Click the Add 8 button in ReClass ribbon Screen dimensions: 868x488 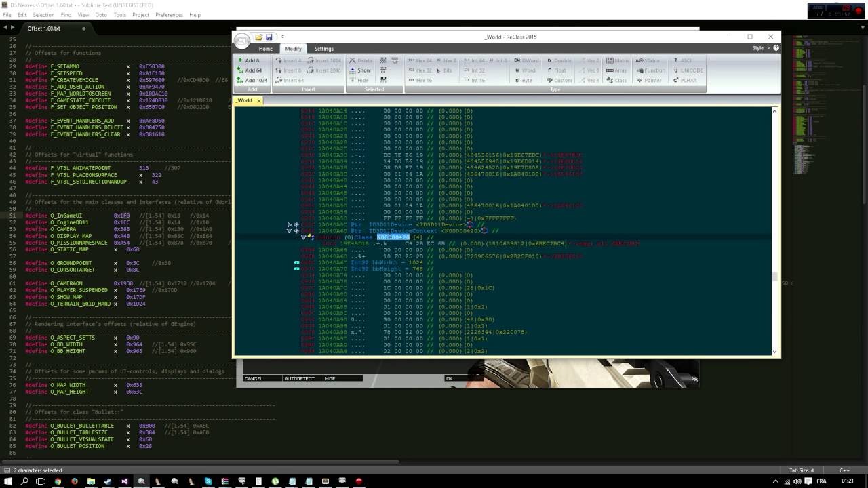tap(249, 60)
